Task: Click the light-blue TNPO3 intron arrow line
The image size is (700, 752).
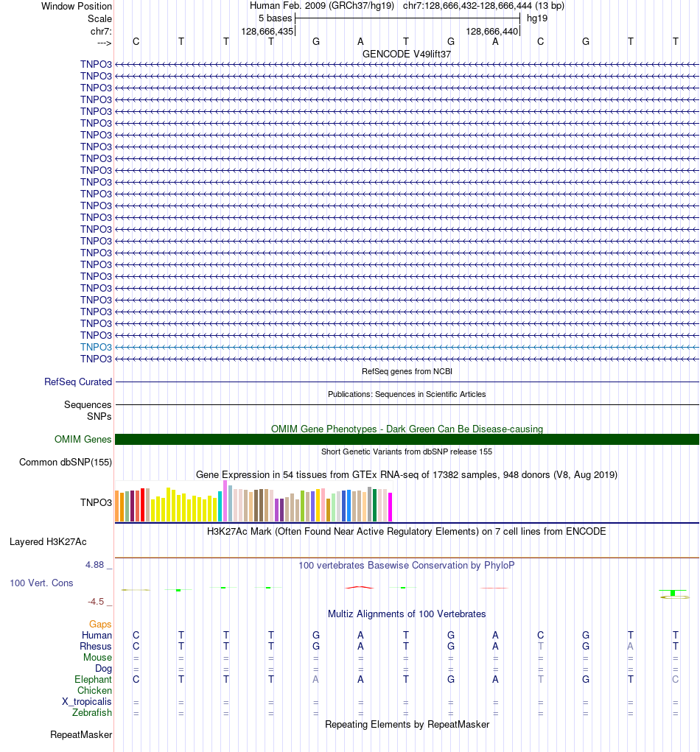Action: click(x=407, y=347)
